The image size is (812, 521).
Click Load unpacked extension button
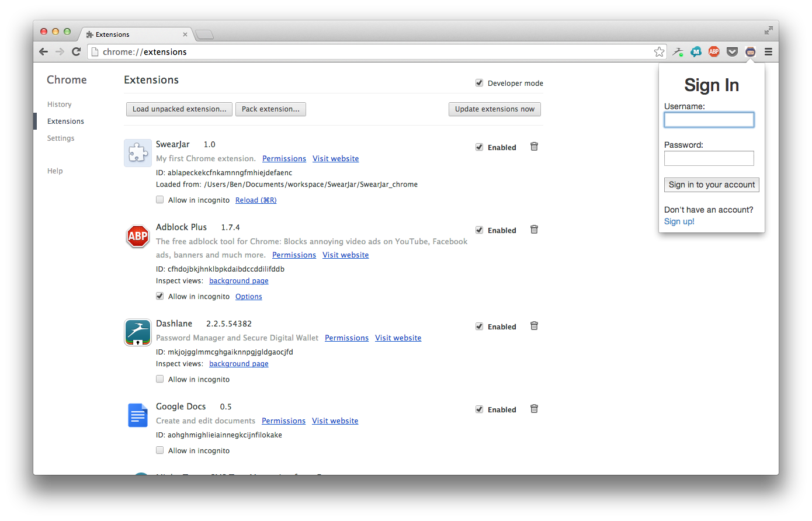(179, 109)
